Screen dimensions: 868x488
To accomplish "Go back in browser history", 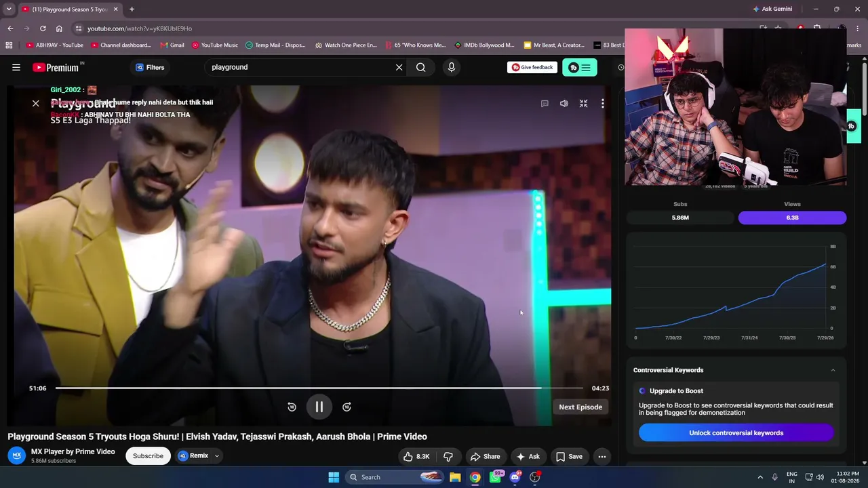I will [10, 28].
